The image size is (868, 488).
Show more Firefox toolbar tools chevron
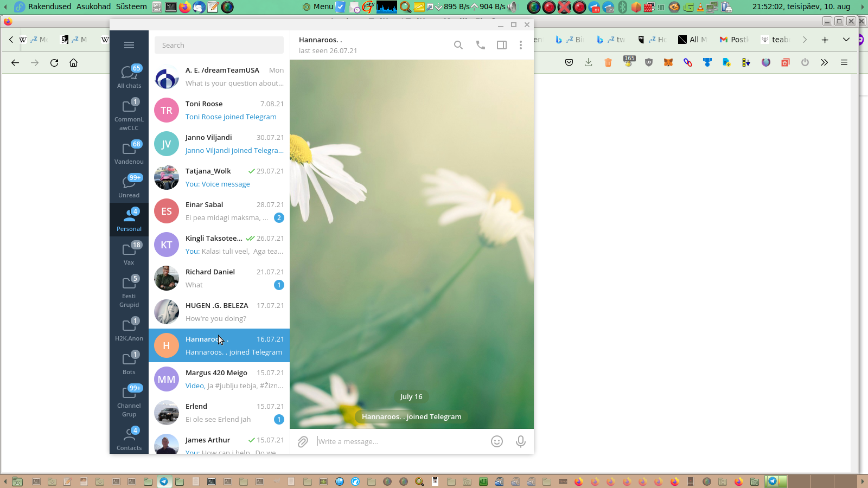point(825,62)
